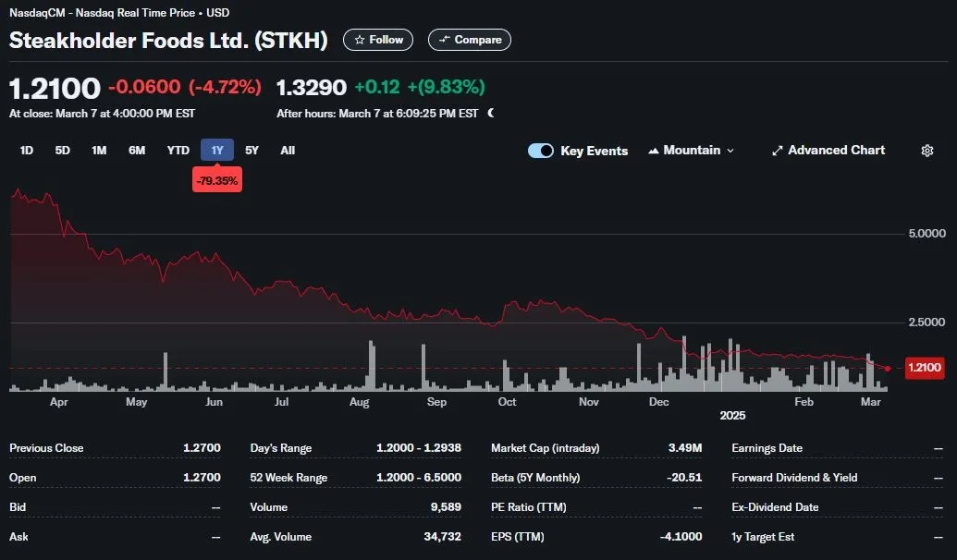Click the mountain chart type icon
Image resolution: width=957 pixels, height=560 pixels.
pos(653,151)
